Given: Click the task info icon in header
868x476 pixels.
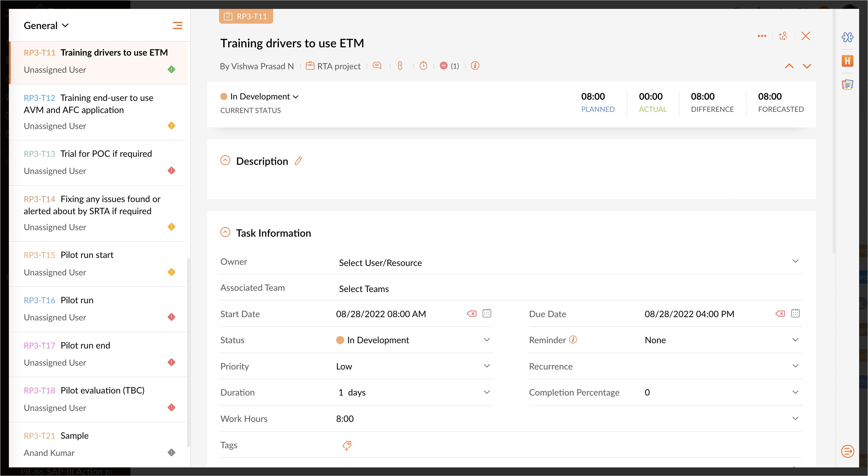Looking at the screenshot, I should click(x=475, y=66).
